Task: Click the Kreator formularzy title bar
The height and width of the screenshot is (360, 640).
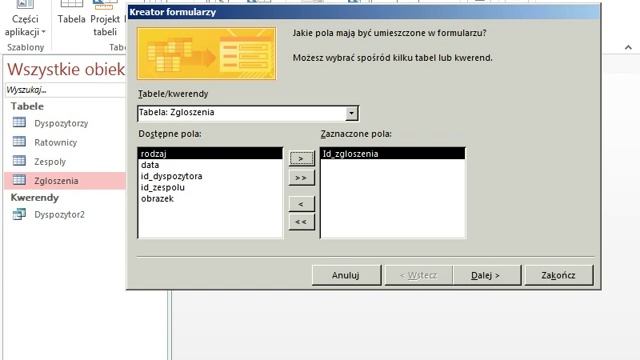Action: (x=364, y=12)
